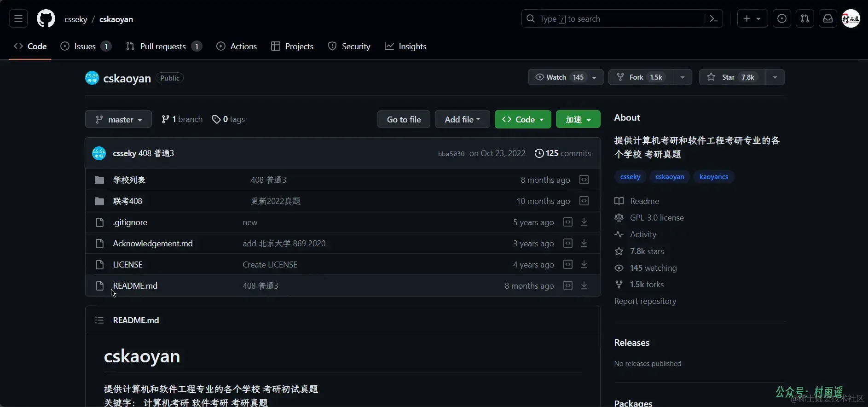The width and height of the screenshot is (868, 407).
Task: Download Acknowledgement.md via download icon
Action: tap(584, 244)
